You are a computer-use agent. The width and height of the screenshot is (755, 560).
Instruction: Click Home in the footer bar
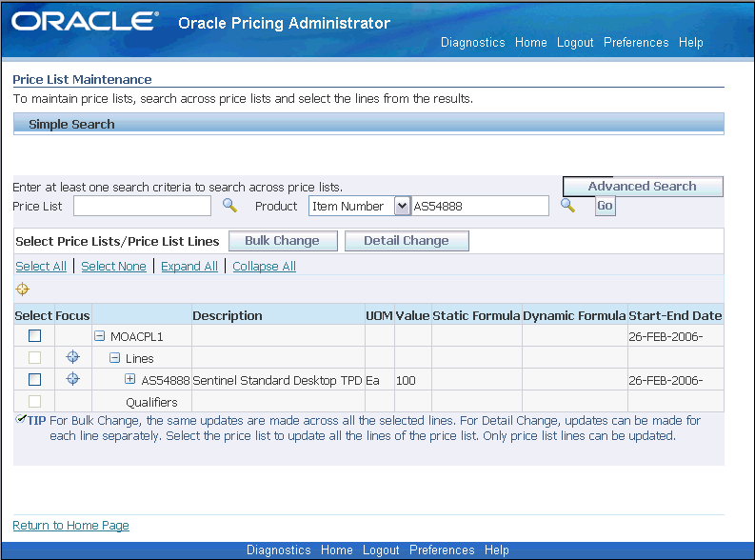click(337, 550)
